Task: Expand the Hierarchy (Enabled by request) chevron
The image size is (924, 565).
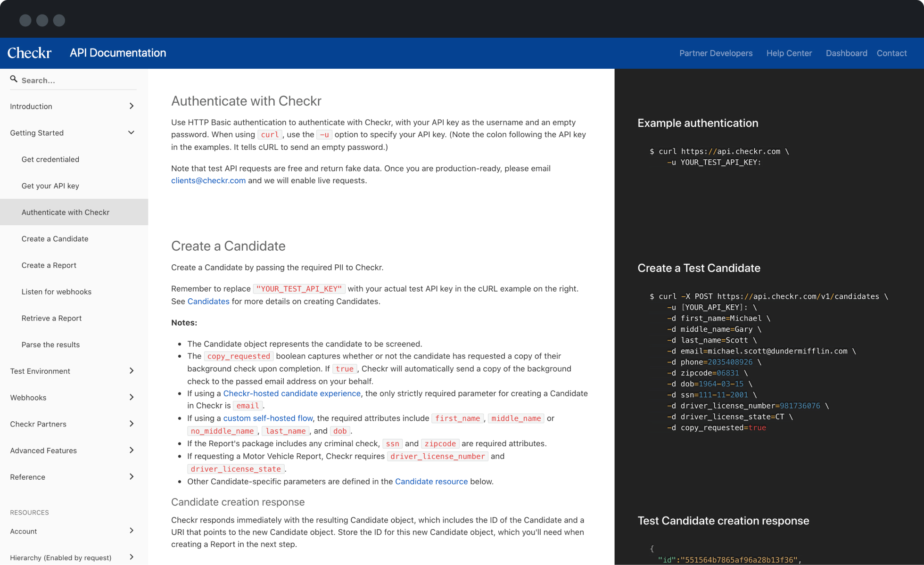Action: (132, 557)
